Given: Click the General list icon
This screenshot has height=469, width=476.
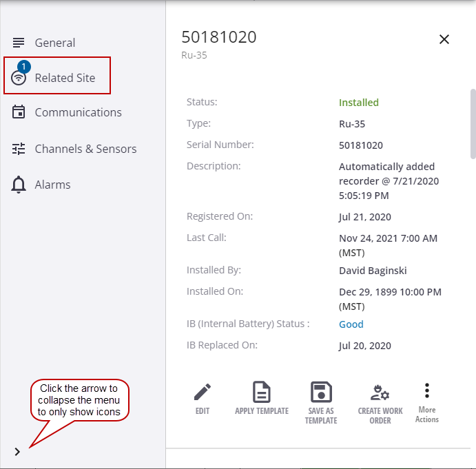Looking at the screenshot, I should [x=19, y=43].
